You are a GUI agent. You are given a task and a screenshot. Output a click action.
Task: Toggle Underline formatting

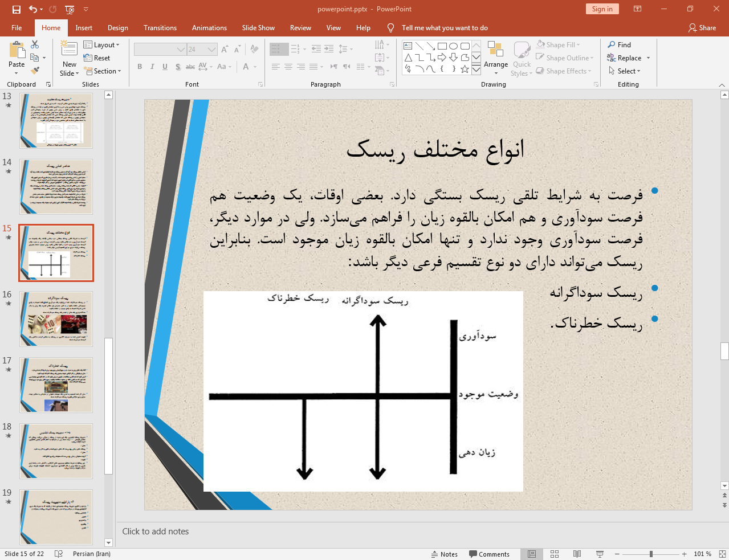[x=165, y=67]
